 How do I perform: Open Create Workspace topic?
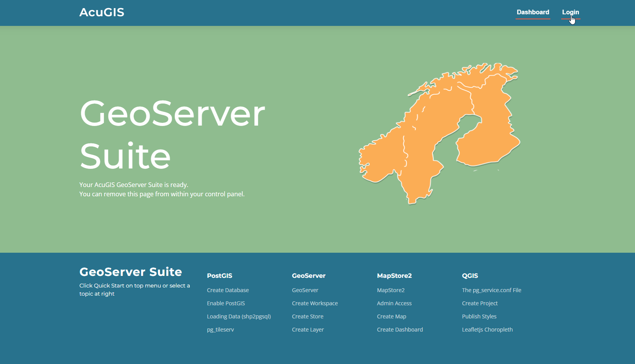pyautogui.click(x=315, y=303)
